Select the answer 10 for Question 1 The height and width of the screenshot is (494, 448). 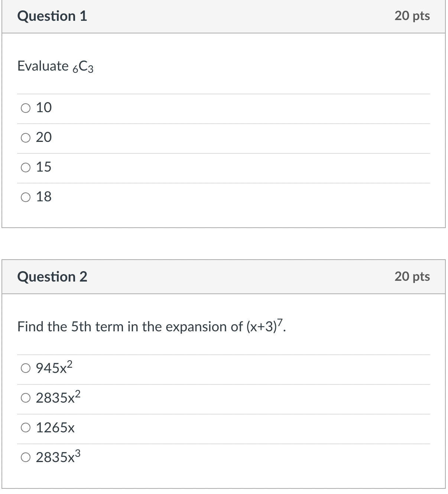click(x=25, y=108)
